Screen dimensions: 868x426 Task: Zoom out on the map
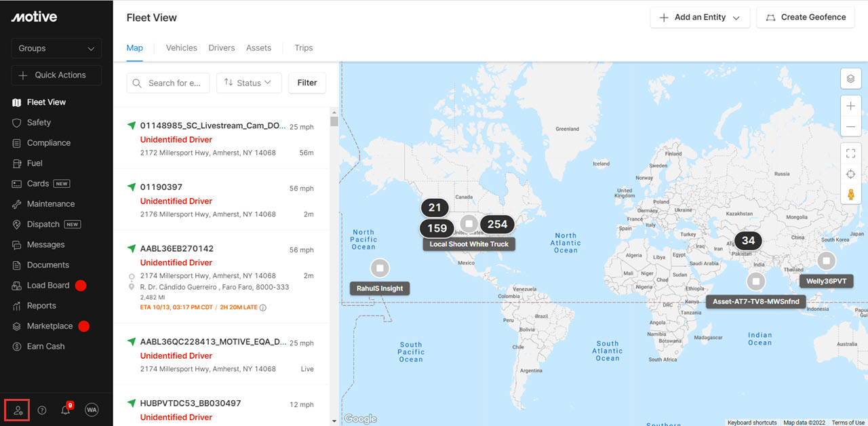tap(851, 127)
